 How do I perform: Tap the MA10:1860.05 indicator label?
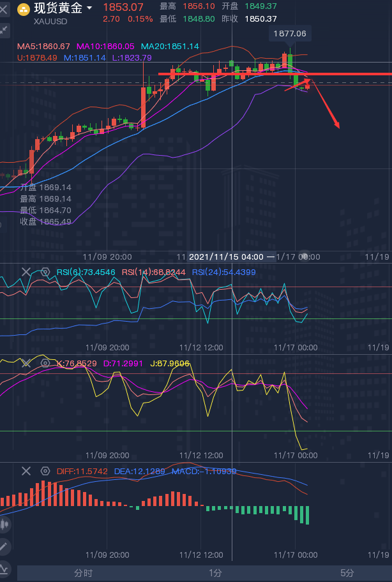pos(105,47)
